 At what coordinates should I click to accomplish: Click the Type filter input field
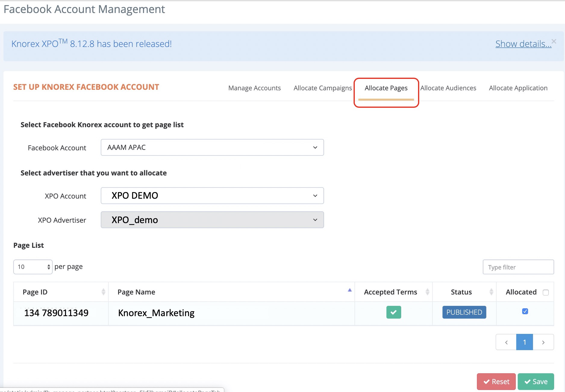518,267
